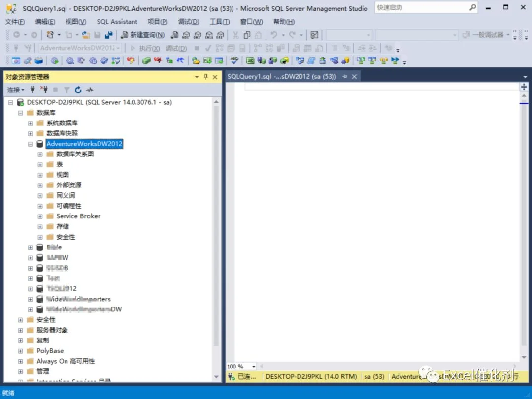532x399 pixels.
Task: Click the Open File folder icon
Action: tap(86, 35)
